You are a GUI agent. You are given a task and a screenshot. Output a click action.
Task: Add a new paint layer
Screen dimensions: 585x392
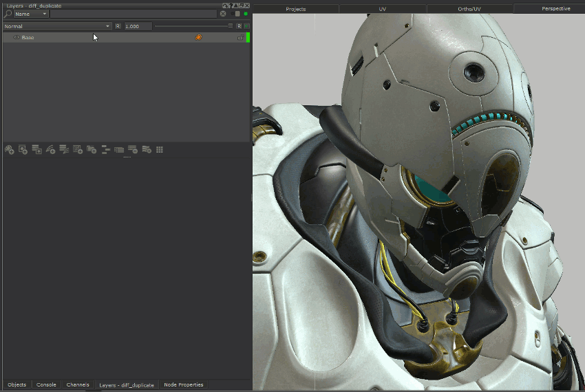tap(10, 149)
